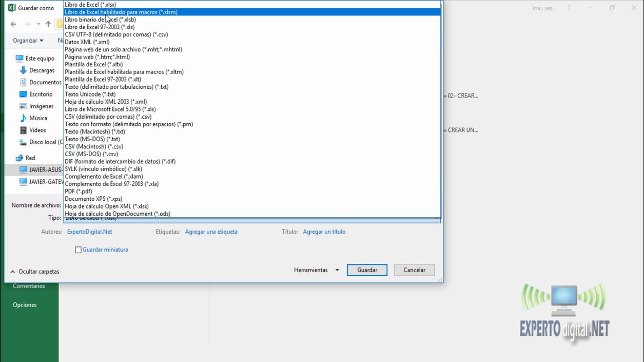Open the Vídeos folder icon
The image size is (644, 362).
point(23,130)
